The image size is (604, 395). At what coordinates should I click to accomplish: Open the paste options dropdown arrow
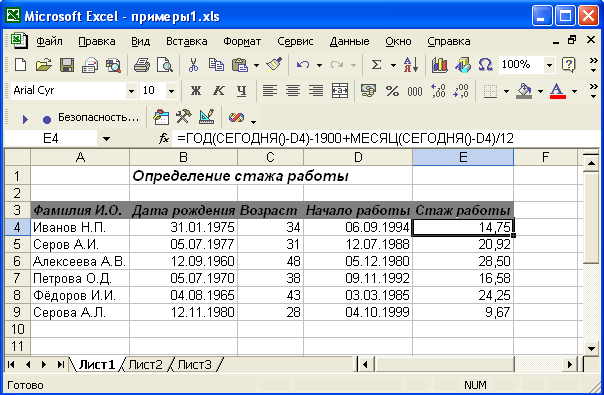click(x=257, y=66)
